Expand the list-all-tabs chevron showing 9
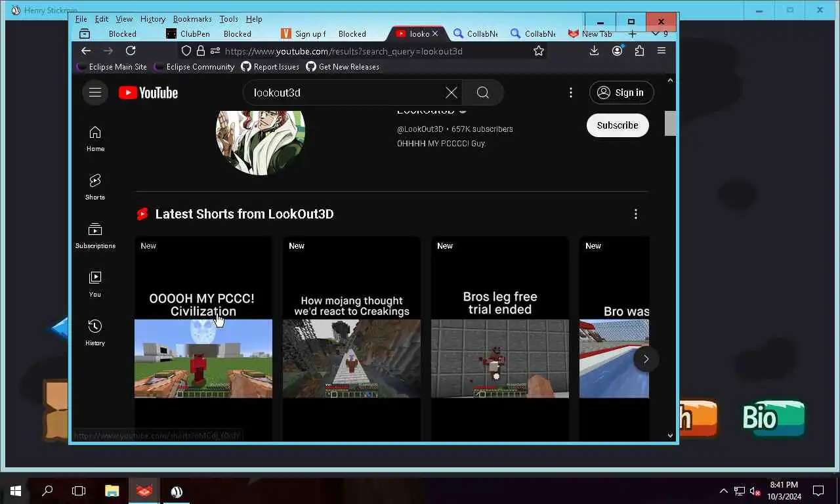The width and height of the screenshot is (840, 504). tap(660, 34)
